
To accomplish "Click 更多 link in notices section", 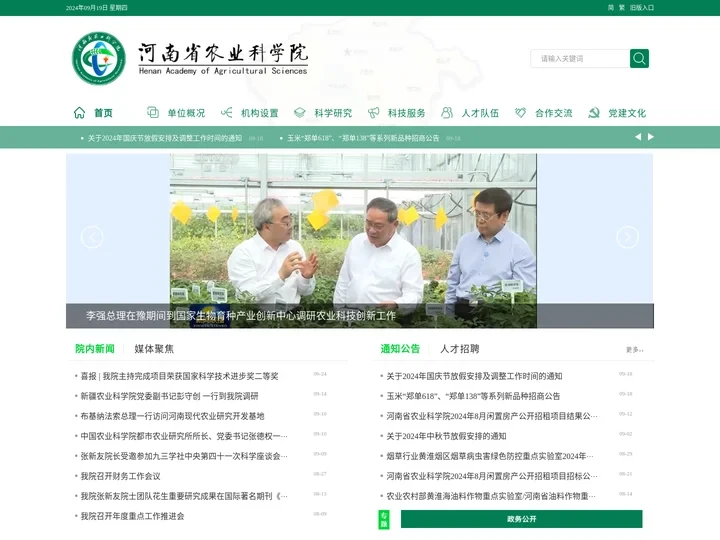I will click(635, 350).
